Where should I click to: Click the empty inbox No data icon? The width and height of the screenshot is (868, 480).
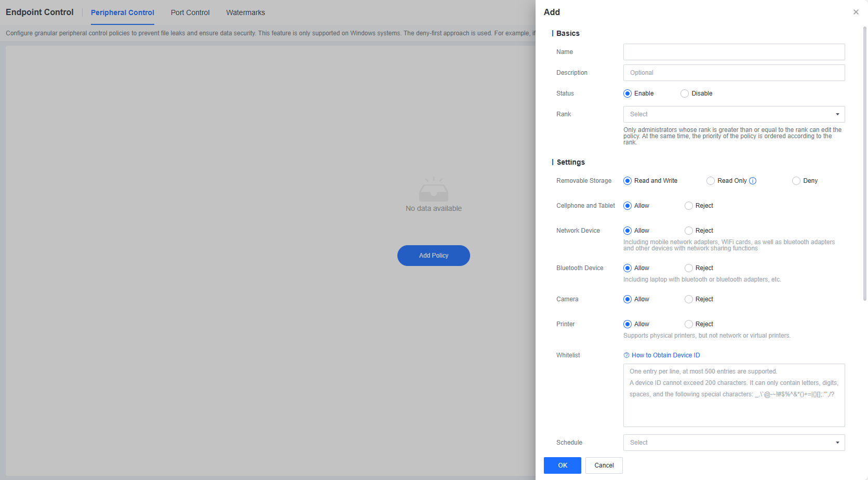coord(434,189)
